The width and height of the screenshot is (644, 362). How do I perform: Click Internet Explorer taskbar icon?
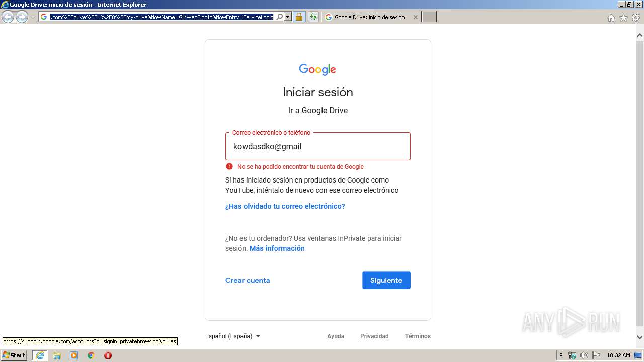pyautogui.click(x=40, y=355)
